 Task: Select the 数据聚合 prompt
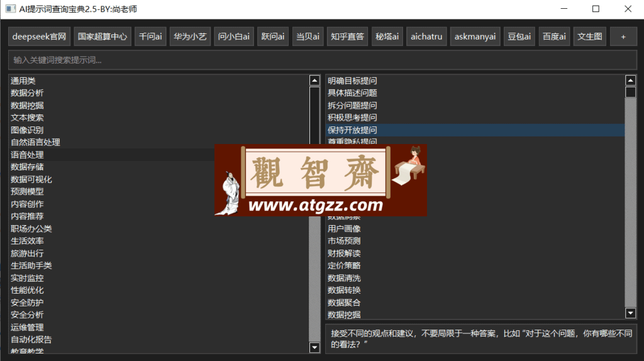(475, 303)
